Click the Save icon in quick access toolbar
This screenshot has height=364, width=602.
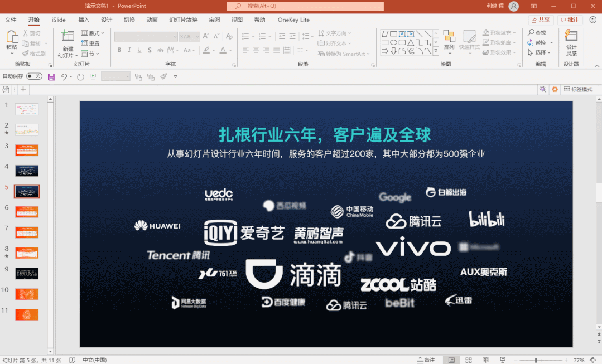tap(51, 76)
